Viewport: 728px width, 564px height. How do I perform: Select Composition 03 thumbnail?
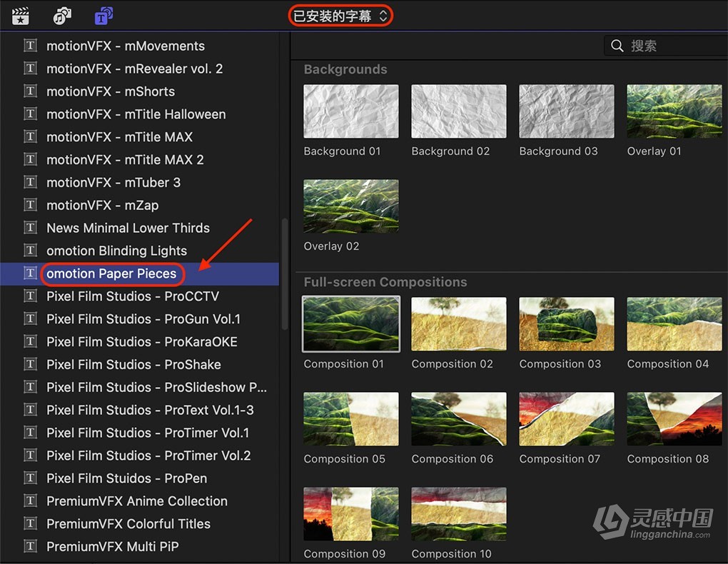click(567, 324)
